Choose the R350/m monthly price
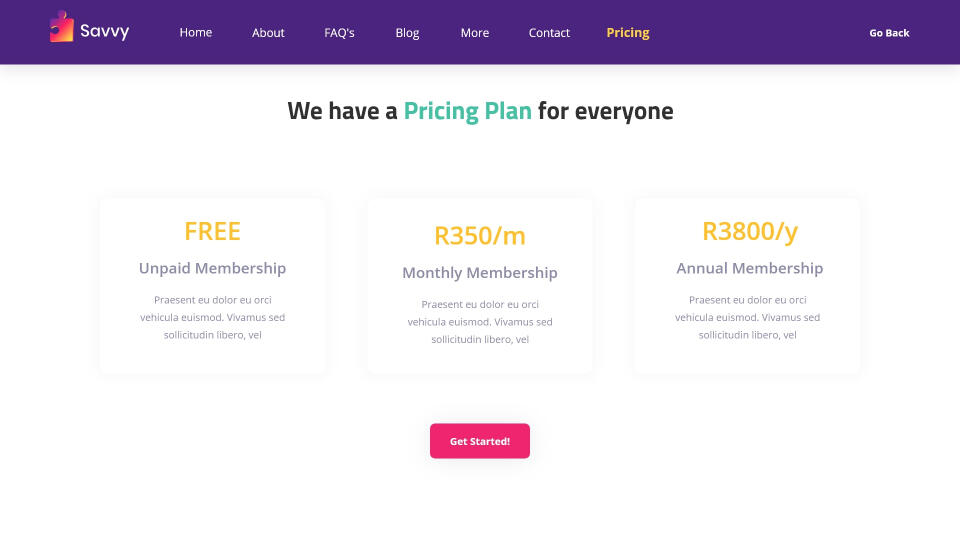 [480, 236]
